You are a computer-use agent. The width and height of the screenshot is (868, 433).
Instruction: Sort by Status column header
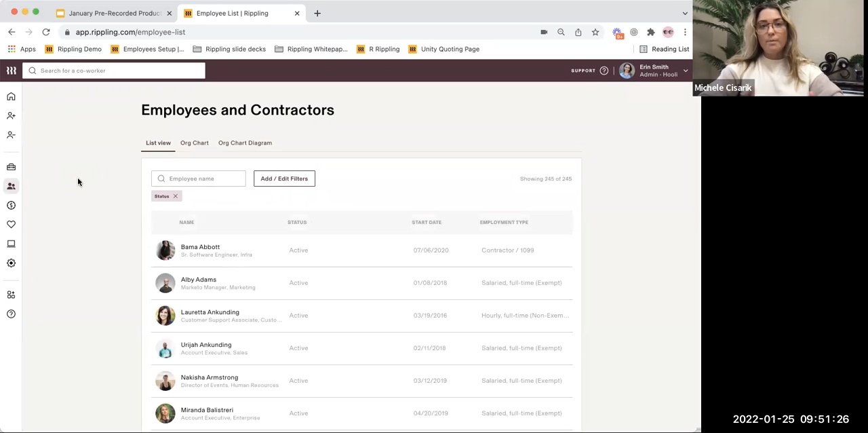point(297,222)
